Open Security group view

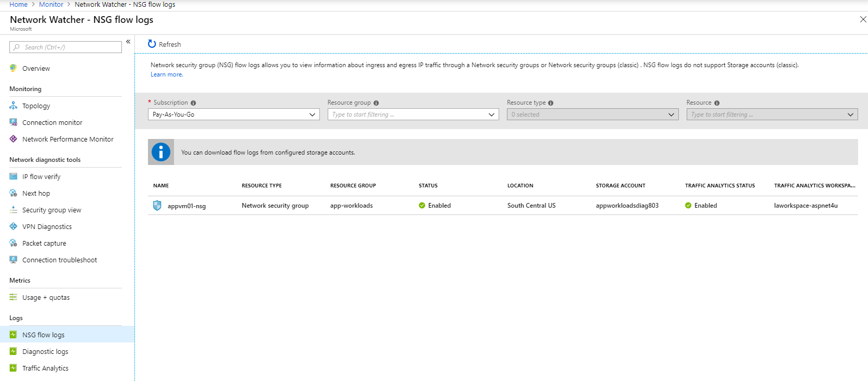(52, 210)
